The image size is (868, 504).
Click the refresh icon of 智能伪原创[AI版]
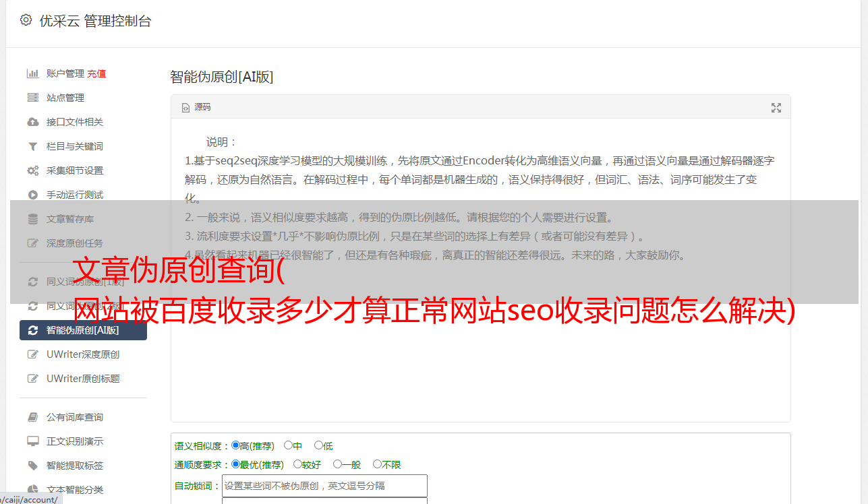(32, 330)
